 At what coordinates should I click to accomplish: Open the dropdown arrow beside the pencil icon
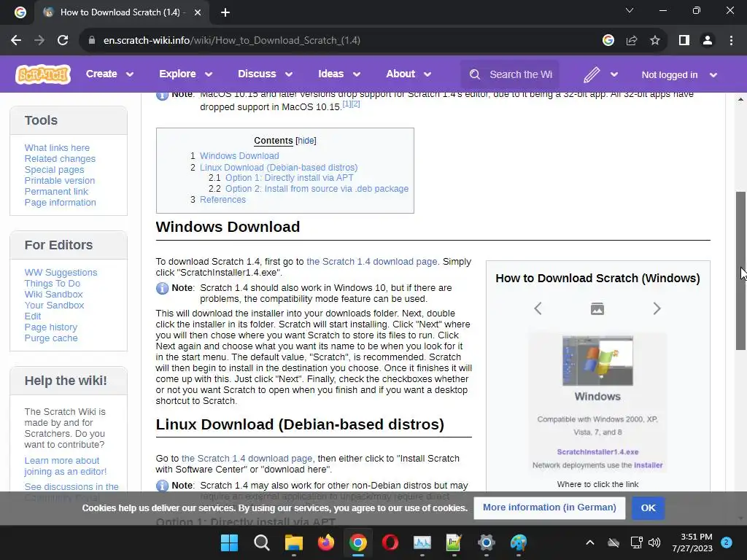click(x=614, y=74)
